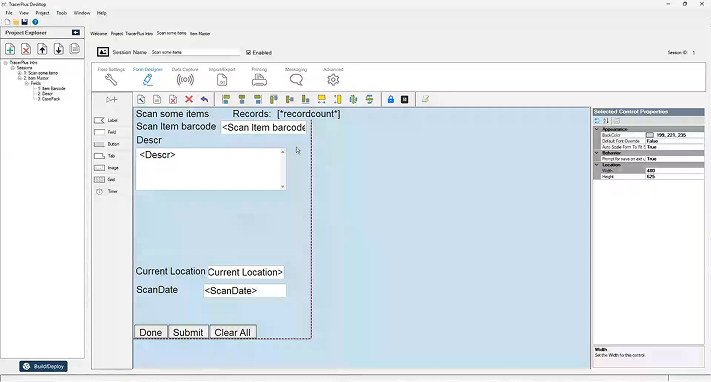This screenshot has width=711, height=382.
Task: Open project with the yellow folder icon
Action: pyautogui.click(x=16, y=22)
